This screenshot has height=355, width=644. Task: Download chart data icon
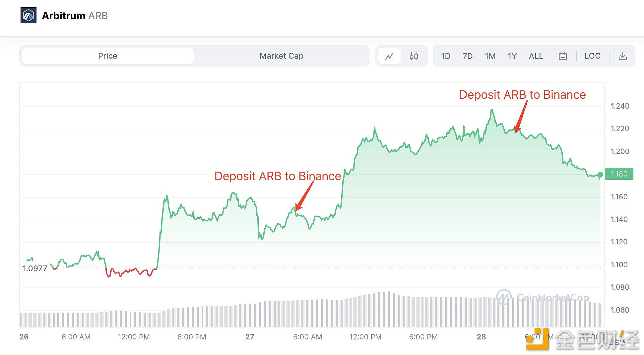(x=623, y=56)
